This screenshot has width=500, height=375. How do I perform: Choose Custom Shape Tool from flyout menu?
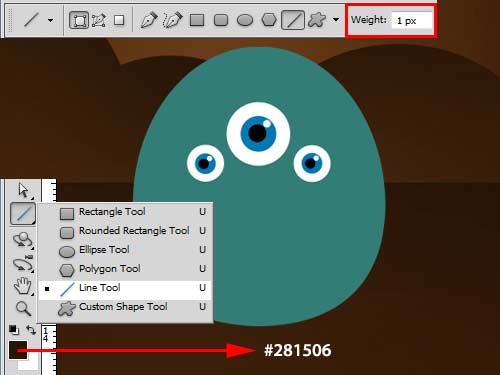125,307
